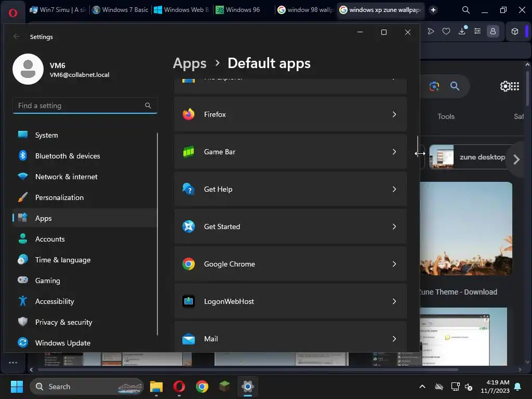Viewport: 532px width, 399px height.
Task: Open Windows Update settings
Action: (85, 343)
